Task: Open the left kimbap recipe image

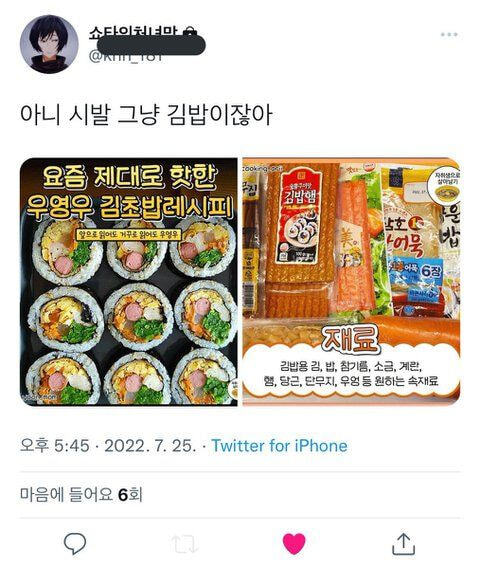Action: point(129,282)
